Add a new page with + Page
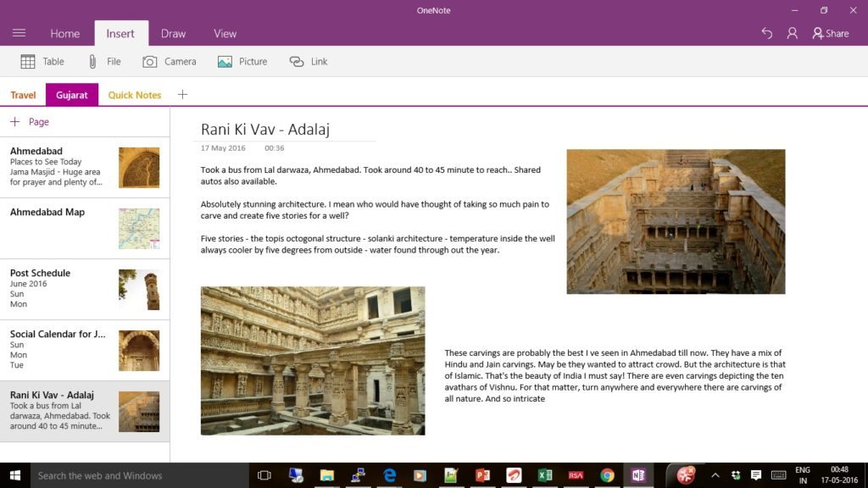The image size is (868, 488). (x=31, y=121)
